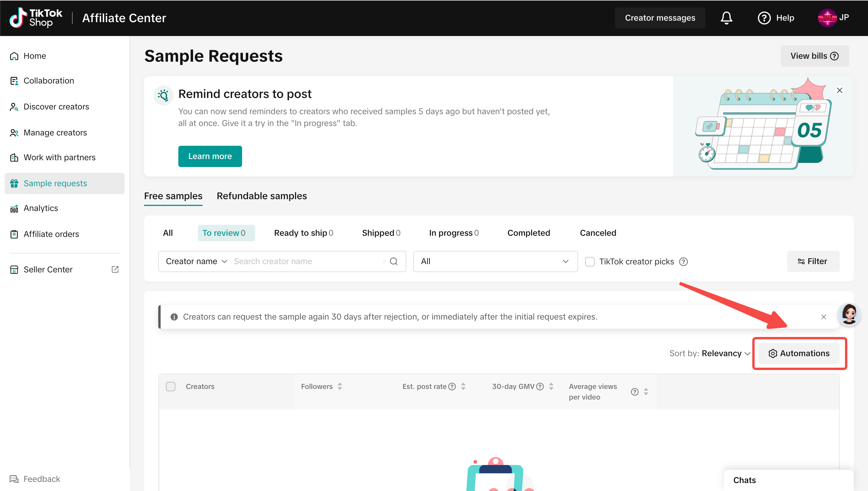Image resolution: width=868 pixels, height=491 pixels.
Task: Click the Feedback link
Action: click(42, 479)
